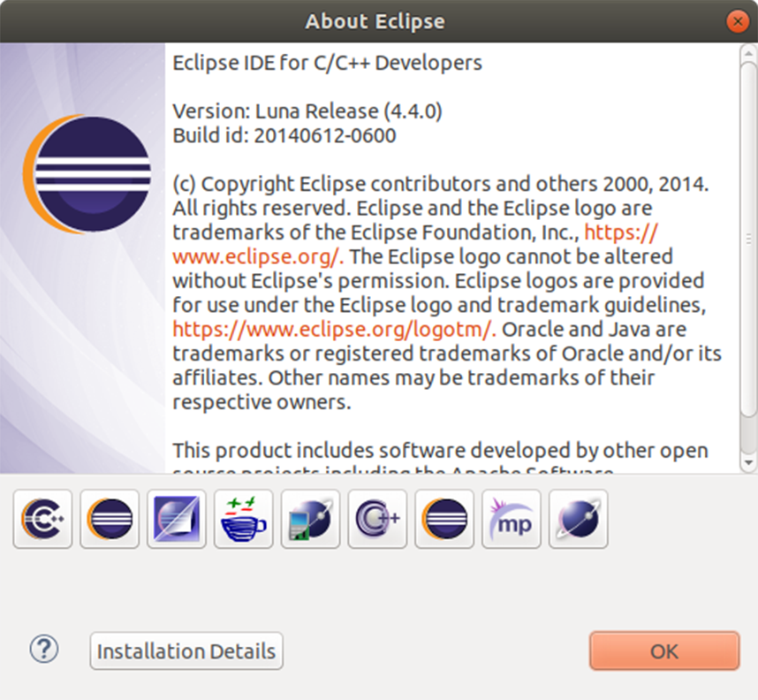Click the scrollbar down arrow
Image resolution: width=758 pixels, height=700 pixels.
(x=748, y=463)
